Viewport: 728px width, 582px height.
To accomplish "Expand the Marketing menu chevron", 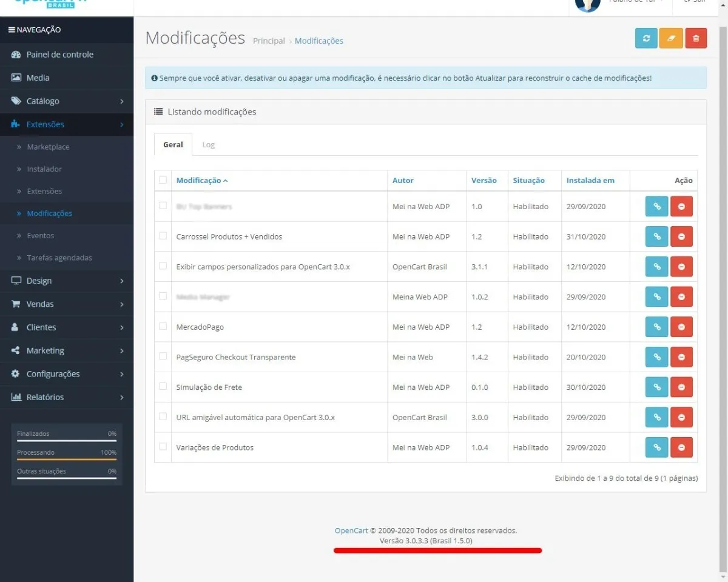I will click(x=122, y=351).
